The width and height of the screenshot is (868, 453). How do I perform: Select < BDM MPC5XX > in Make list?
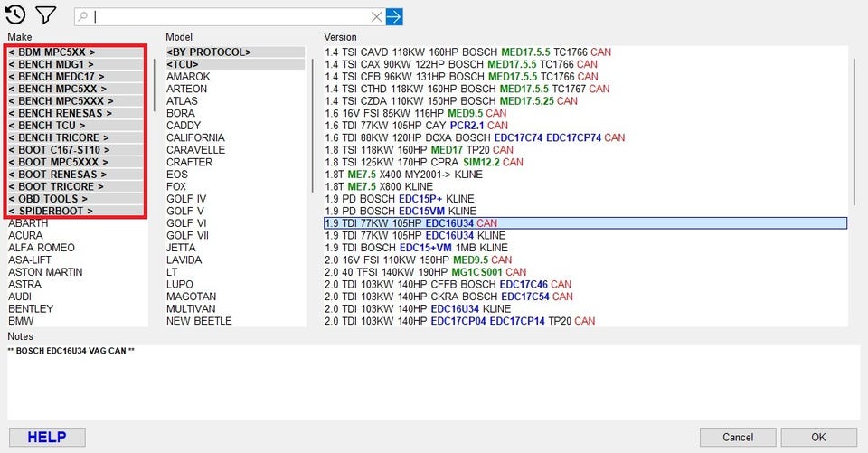(x=75, y=52)
